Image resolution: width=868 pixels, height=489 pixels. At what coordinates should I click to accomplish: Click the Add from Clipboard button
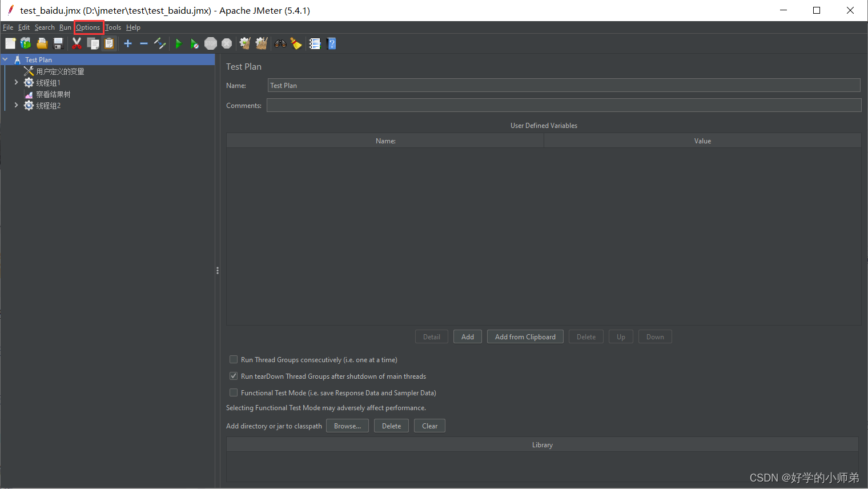(x=525, y=336)
